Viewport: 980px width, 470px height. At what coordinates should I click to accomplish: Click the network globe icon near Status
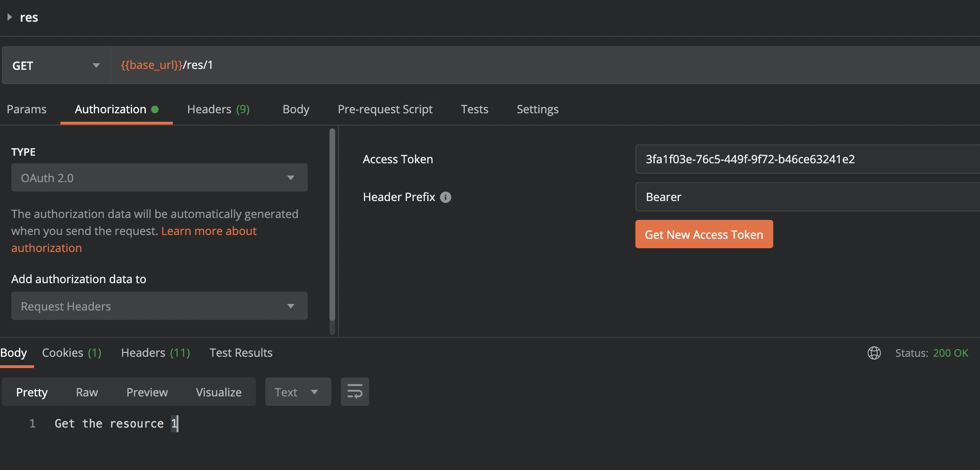(x=874, y=353)
